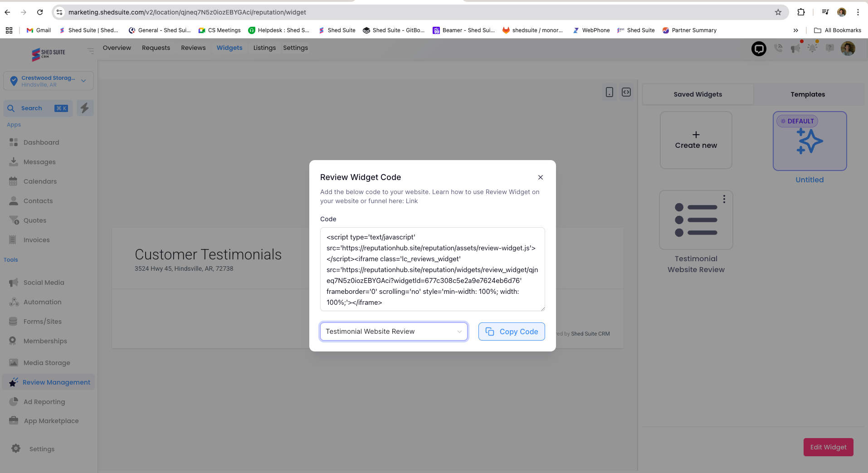This screenshot has width=868, height=473.
Task: Select Review Management in the sidebar
Action: click(49, 382)
